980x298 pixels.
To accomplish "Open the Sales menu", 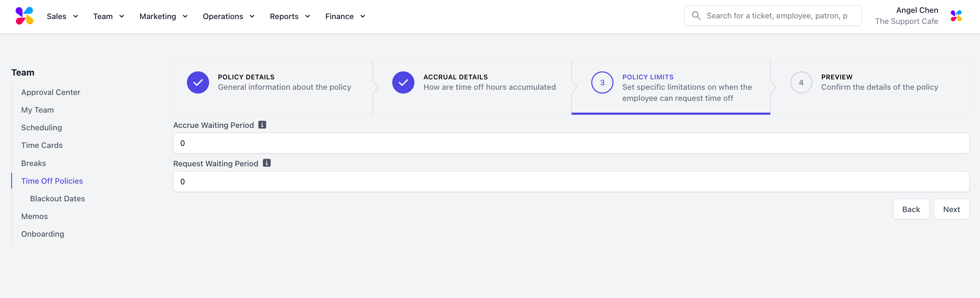I will (57, 16).
